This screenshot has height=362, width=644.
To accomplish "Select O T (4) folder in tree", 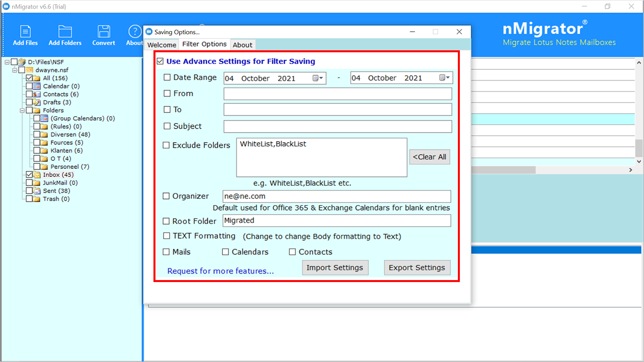I will click(61, 158).
